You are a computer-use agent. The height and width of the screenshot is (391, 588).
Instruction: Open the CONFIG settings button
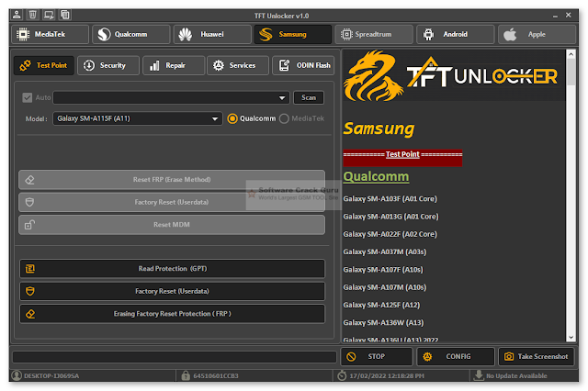click(x=456, y=356)
